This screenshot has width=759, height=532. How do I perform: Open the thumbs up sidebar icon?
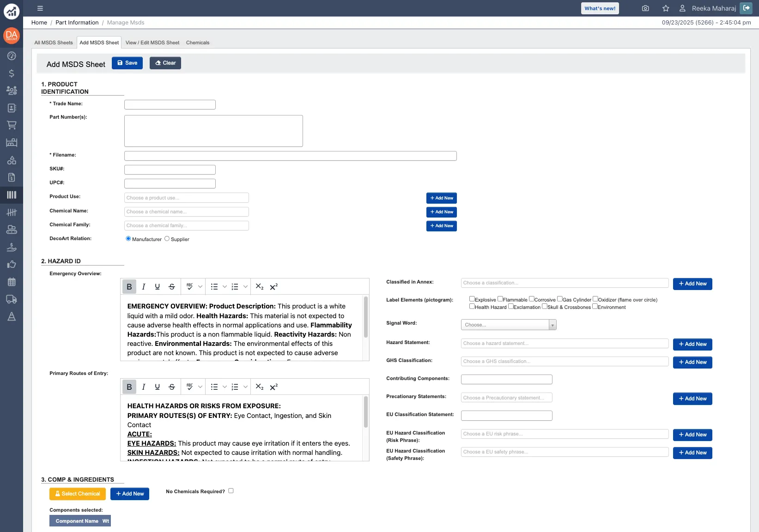[12, 265]
